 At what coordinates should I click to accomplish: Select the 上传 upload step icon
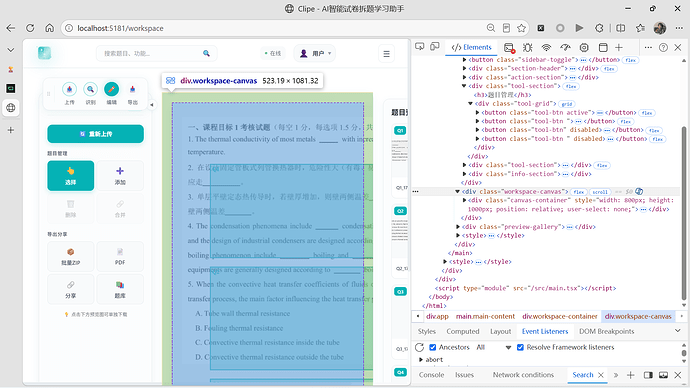pos(69,89)
